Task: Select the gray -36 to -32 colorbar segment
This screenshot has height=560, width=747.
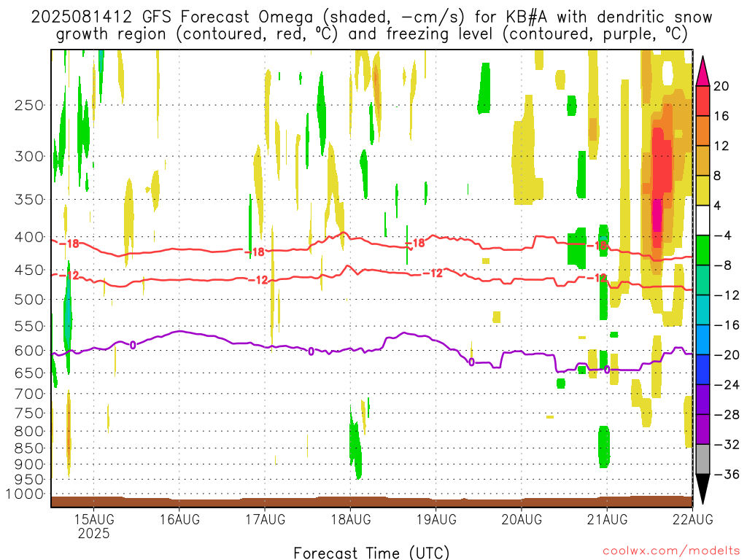Action: pyautogui.click(x=703, y=459)
